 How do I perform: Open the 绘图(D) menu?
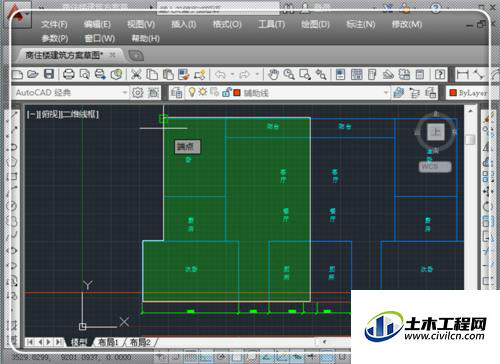(x=315, y=24)
